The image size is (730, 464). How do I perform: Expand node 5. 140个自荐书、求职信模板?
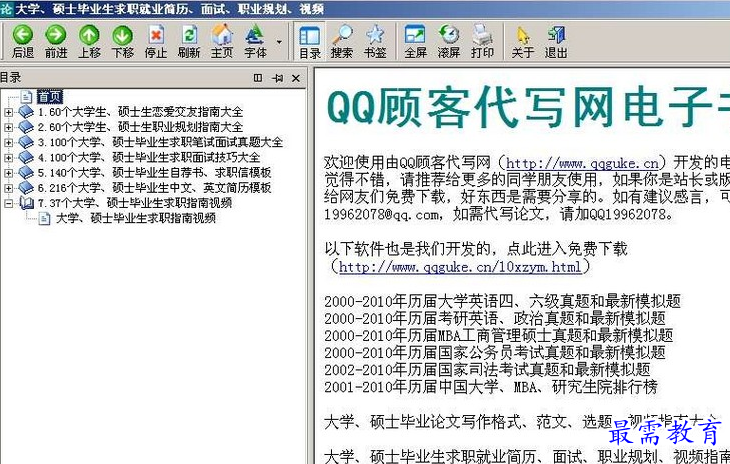click(8, 173)
